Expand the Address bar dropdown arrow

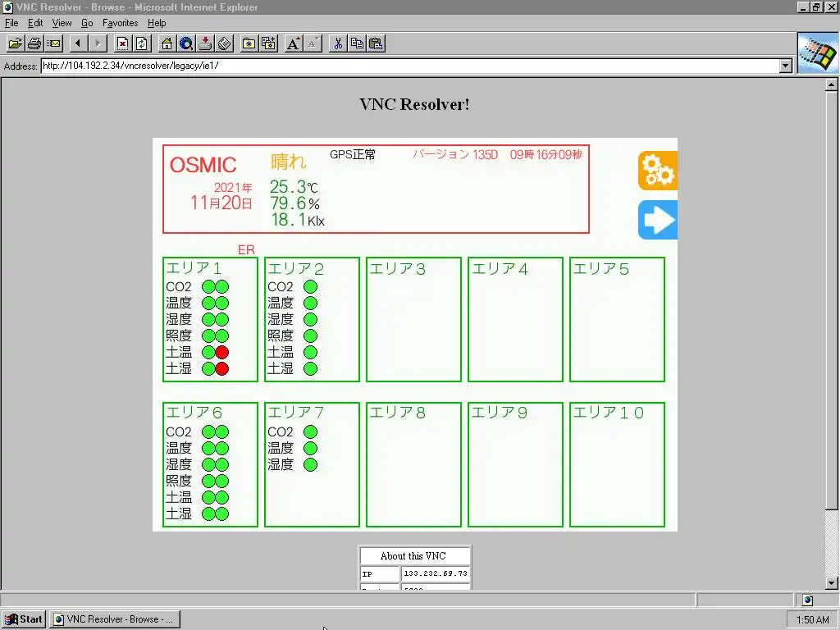pos(785,66)
